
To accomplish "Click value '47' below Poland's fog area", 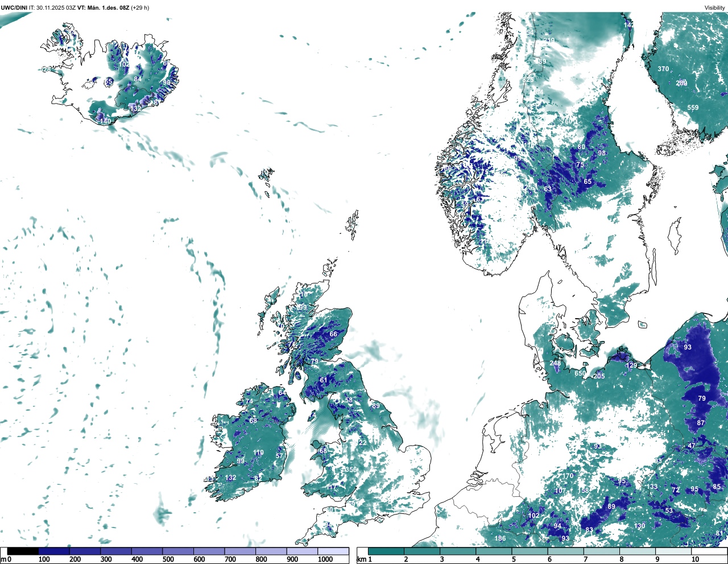I will point(692,446).
